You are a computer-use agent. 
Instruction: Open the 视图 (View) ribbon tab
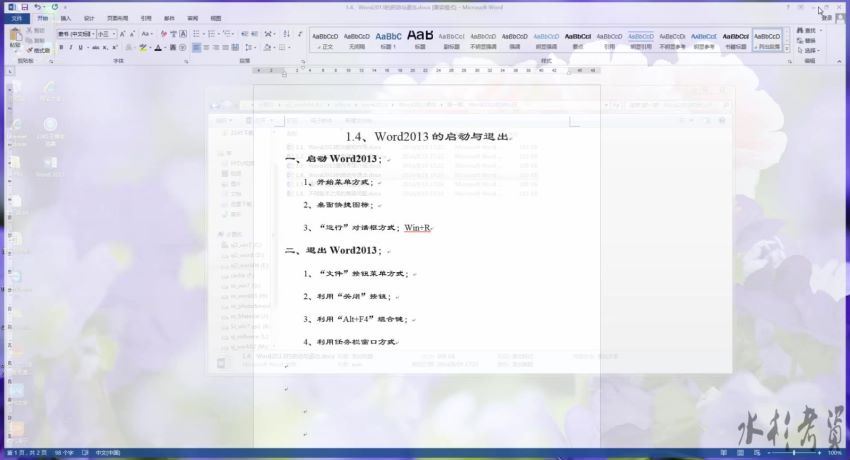click(216, 18)
